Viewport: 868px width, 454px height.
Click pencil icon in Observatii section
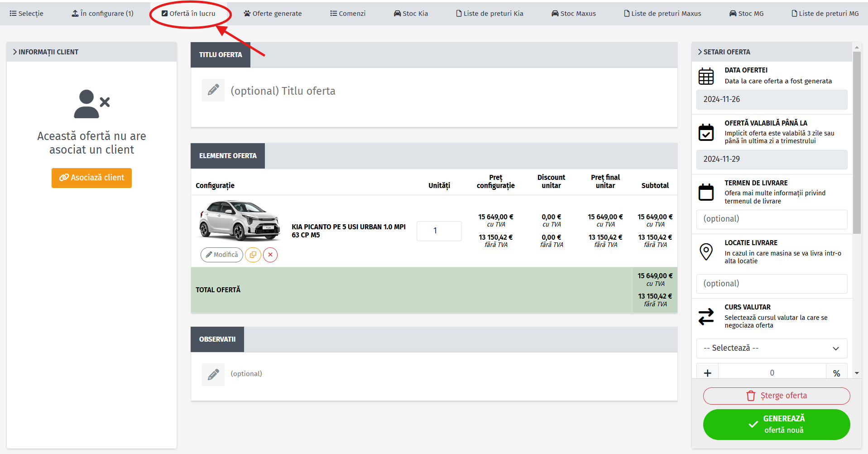pyautogui.click(x=213, y=375)
